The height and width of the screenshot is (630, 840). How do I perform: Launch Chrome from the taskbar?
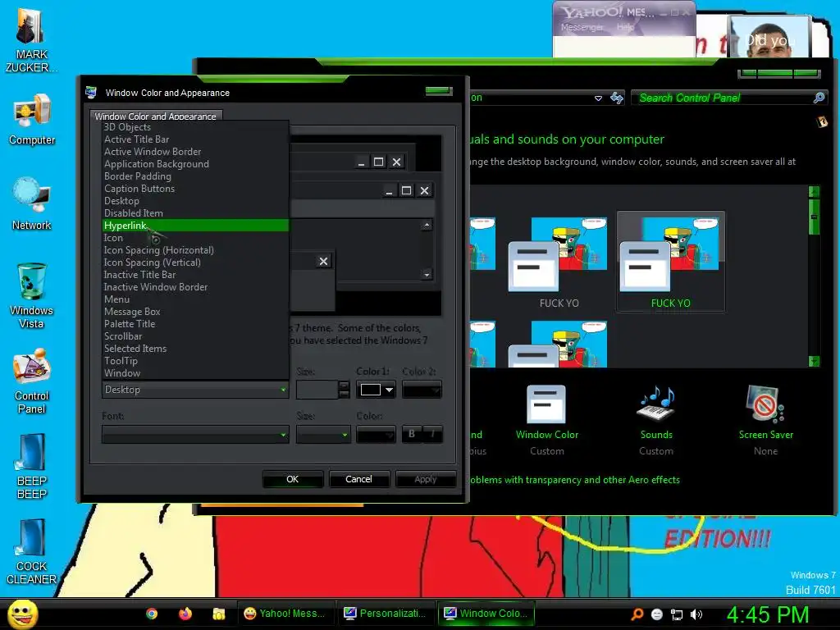point(152,614)
